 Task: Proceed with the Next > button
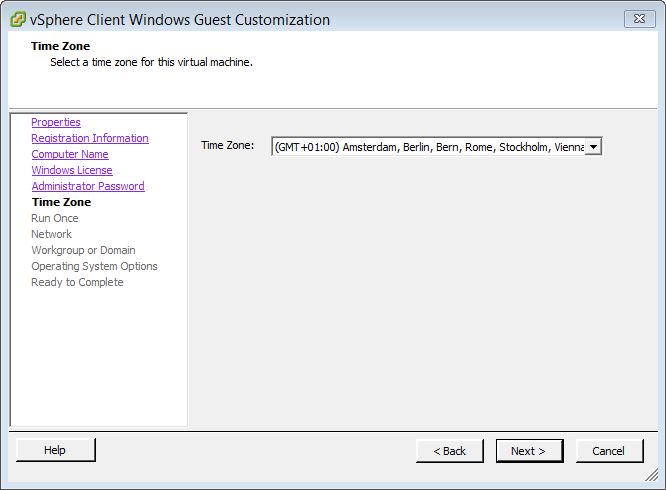[x=529, y=451]
